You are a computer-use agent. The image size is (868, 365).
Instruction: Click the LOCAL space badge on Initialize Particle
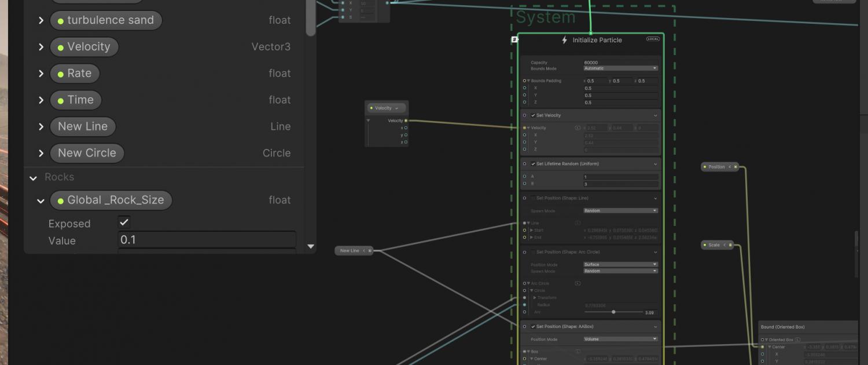coord(653,39)
